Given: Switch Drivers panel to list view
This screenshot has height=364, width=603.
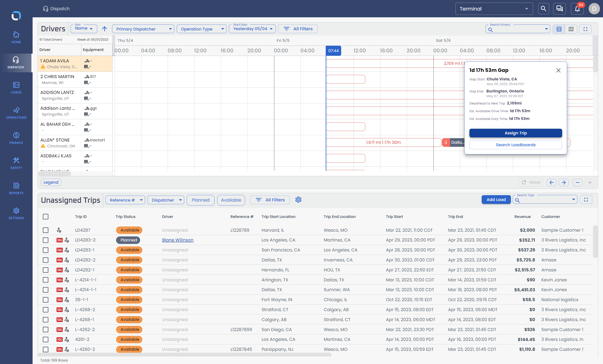Looking at the screenshot, I should 559,29.
